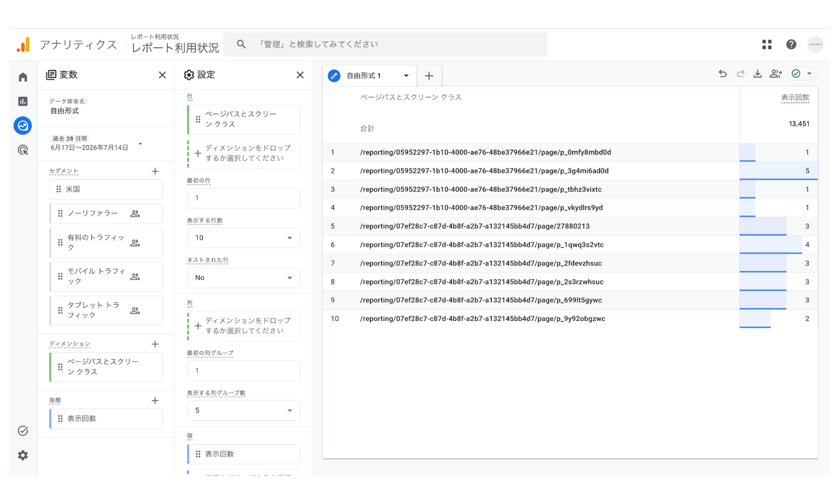Open the ネストされた行 dropdown showing No

[x=244, y=278]
